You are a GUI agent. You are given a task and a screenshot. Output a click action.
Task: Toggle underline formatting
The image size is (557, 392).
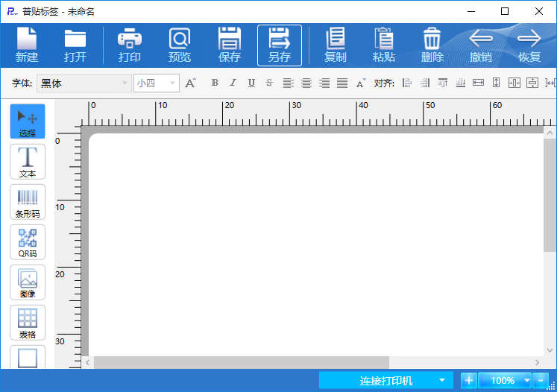251,83
